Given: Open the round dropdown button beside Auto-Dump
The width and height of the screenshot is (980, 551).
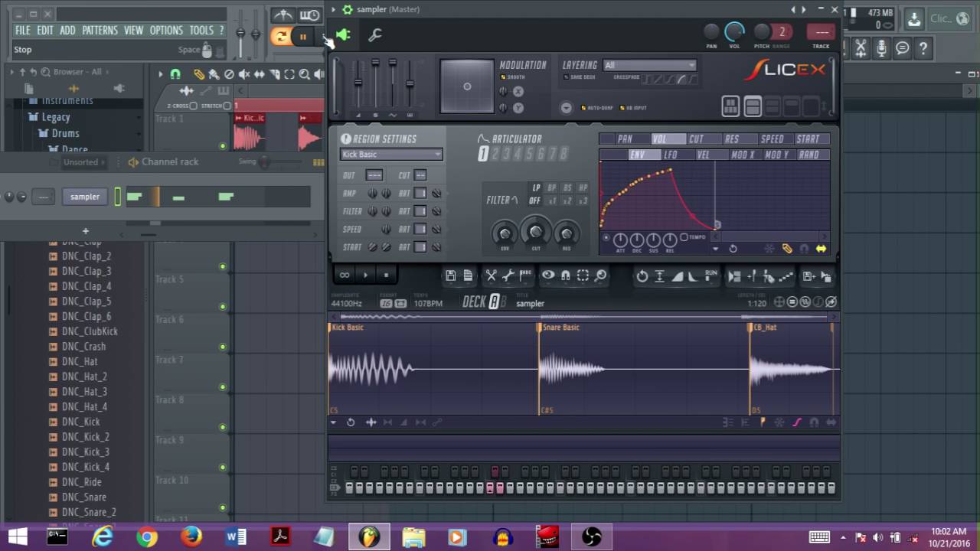Looking at the screenshot, I should pyautogui.click(x=566, y=108).
